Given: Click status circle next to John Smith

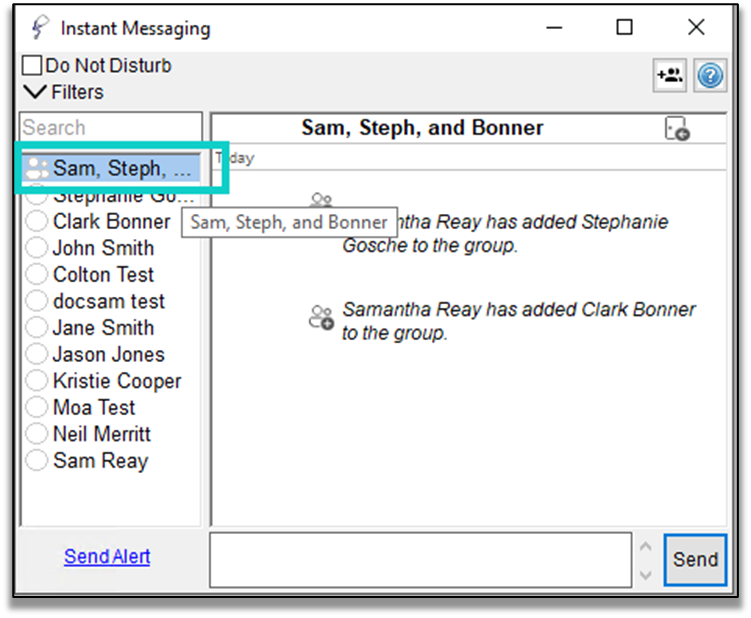Looking at the screenshot, I should pyautogui.click(x=37, y=248).
